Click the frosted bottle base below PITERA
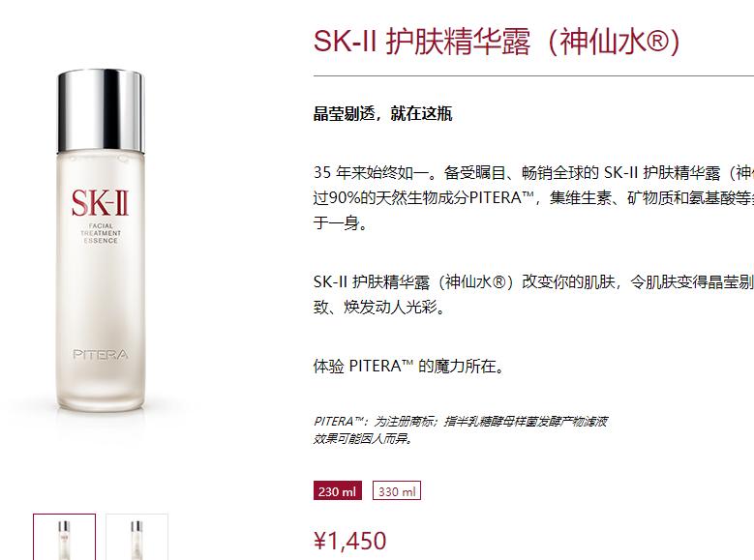Viewport: 754px width, 560px height. tap(101, 387)
